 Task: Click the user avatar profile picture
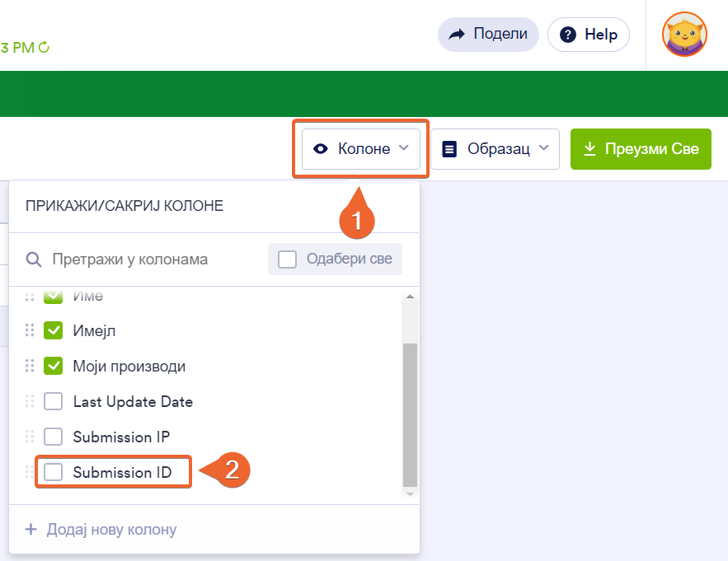point(684,35)
